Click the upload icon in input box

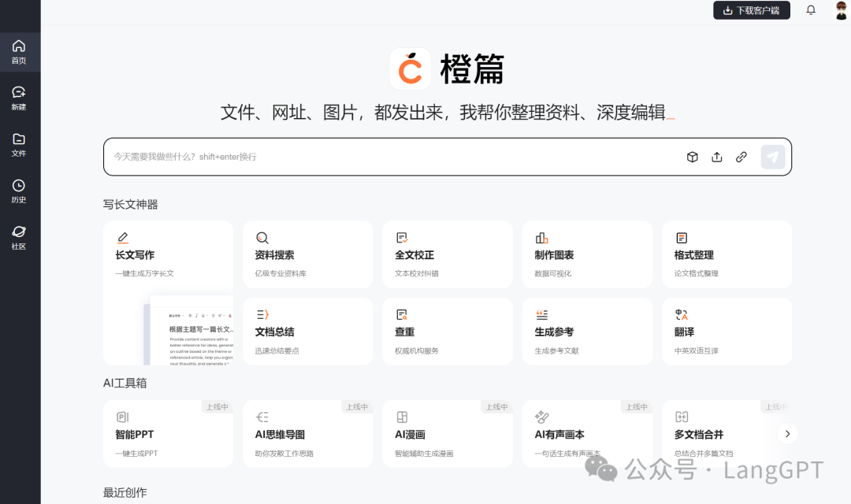coord(716,157)
